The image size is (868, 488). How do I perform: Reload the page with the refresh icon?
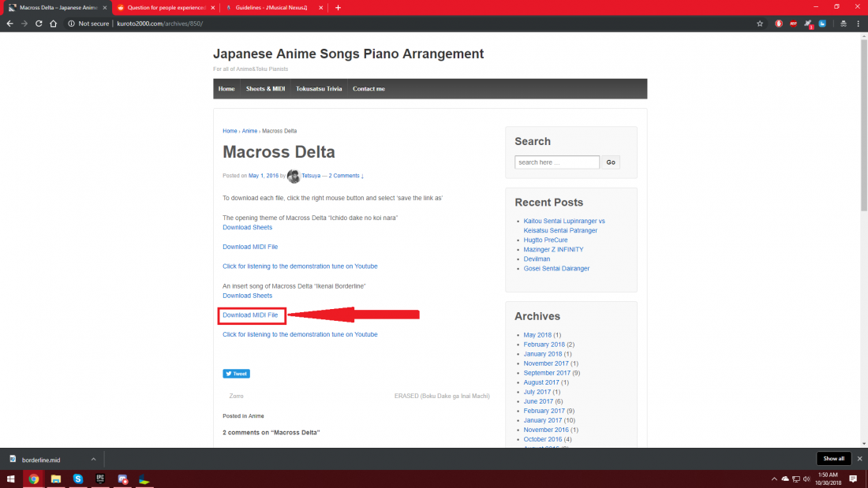click(38, 24)
